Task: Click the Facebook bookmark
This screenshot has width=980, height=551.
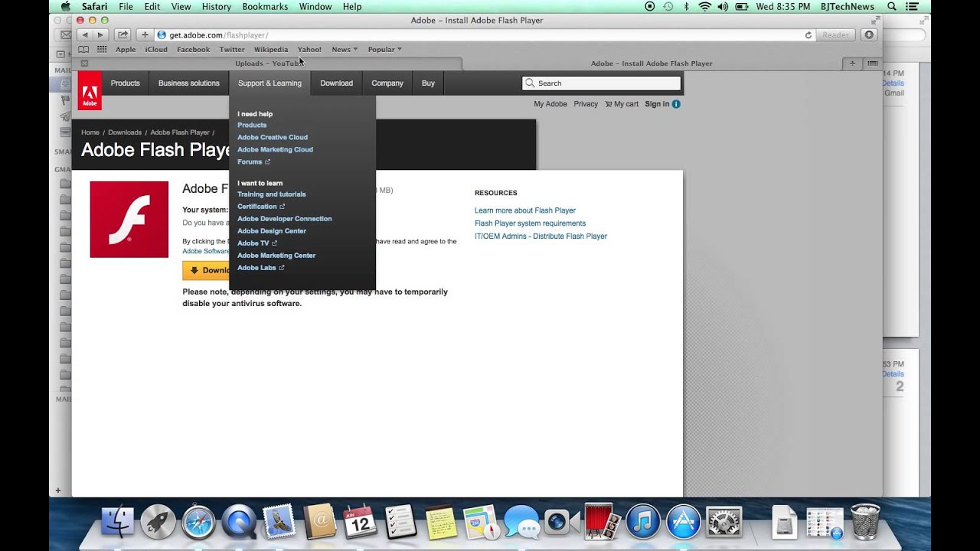Action: pos(193,49)
